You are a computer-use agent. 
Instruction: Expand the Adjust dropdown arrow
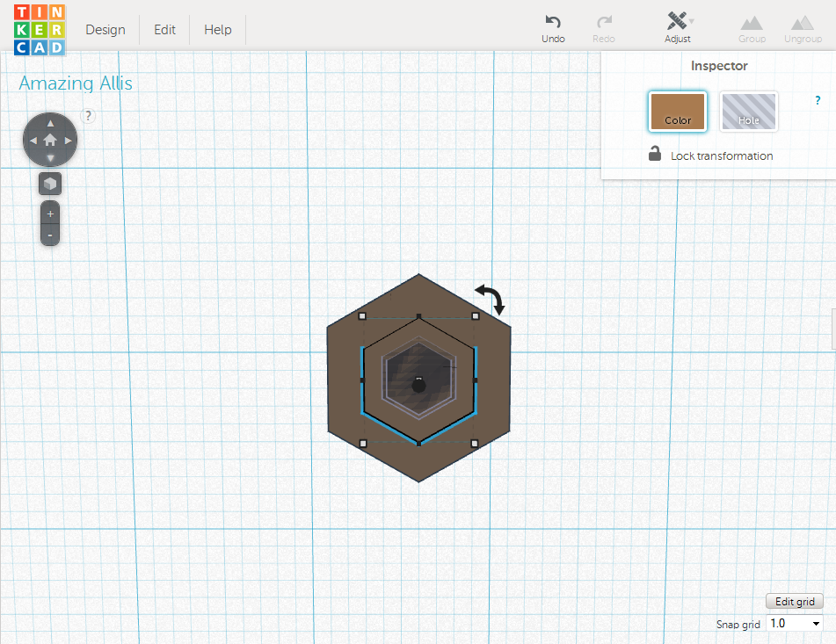coord(692,21)
